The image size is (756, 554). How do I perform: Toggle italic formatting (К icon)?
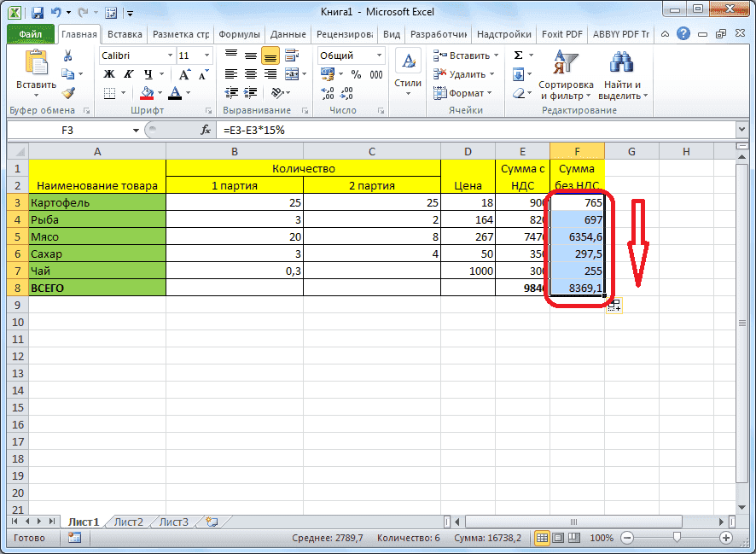click(x=126, y=73)
